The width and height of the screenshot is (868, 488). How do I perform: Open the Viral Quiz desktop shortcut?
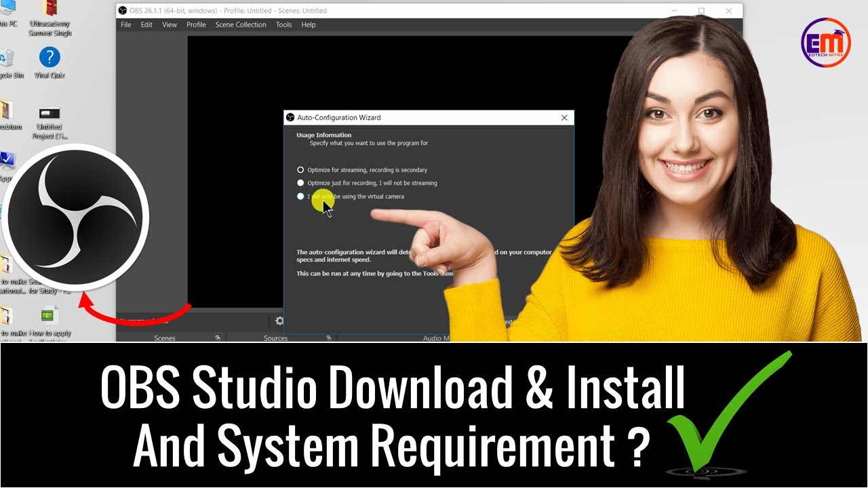point(50,62)
